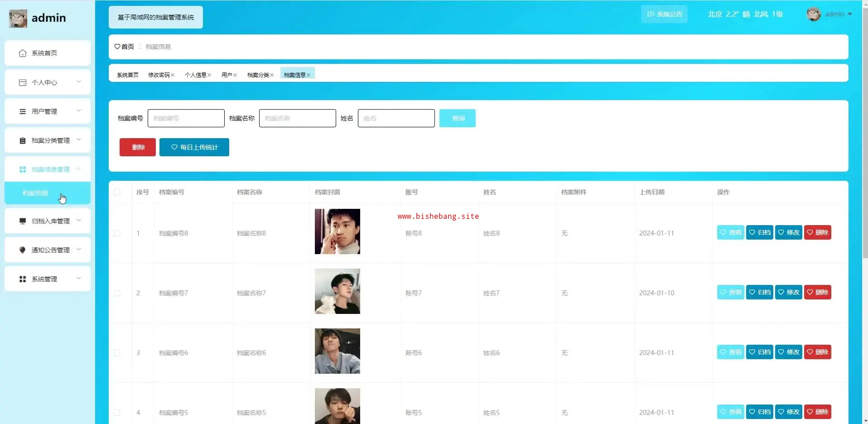The width and height of the screenshot is (868, 424).
Task: Open 系统首页 in the sidebar
Action: pos(48,53)
